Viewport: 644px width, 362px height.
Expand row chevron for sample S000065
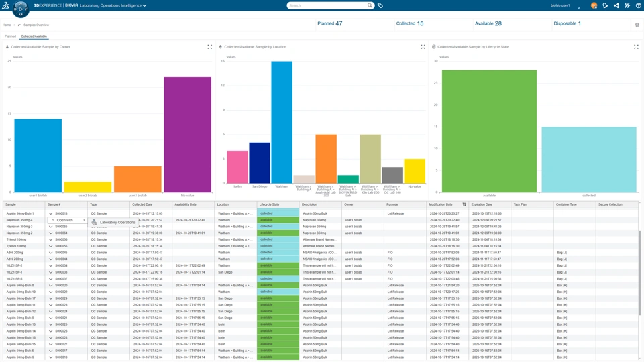pyautogui.click(x=50, y=227)
